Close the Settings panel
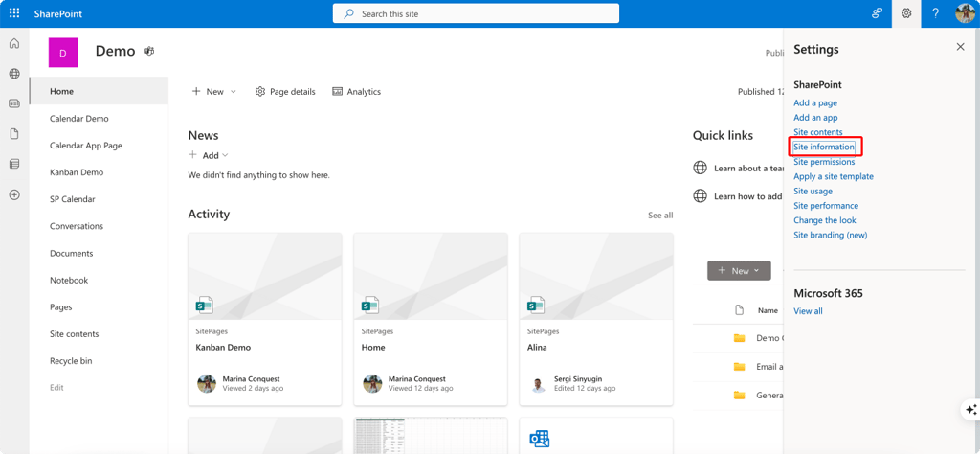Screen dimensions: 980x454 click(960, 47)
